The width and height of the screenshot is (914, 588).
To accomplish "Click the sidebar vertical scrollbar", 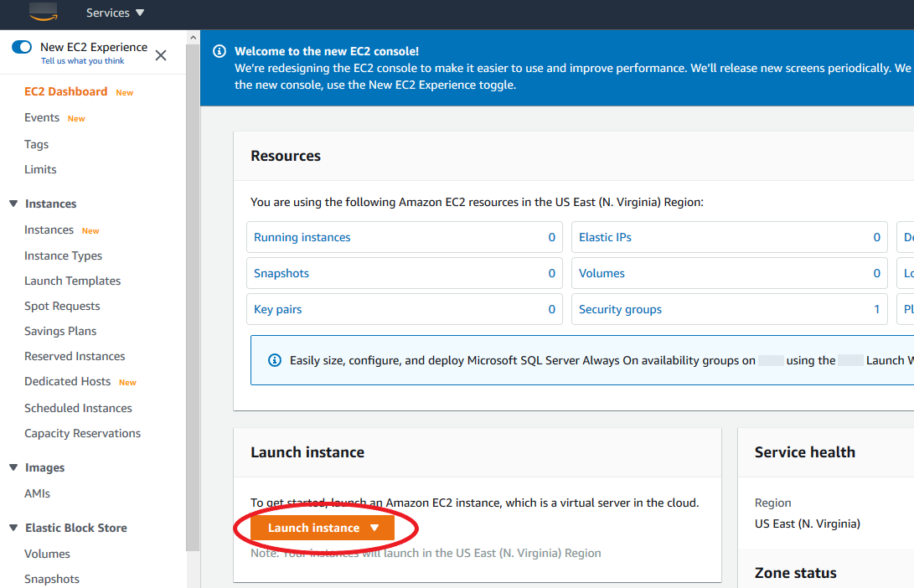I will 193,293.
